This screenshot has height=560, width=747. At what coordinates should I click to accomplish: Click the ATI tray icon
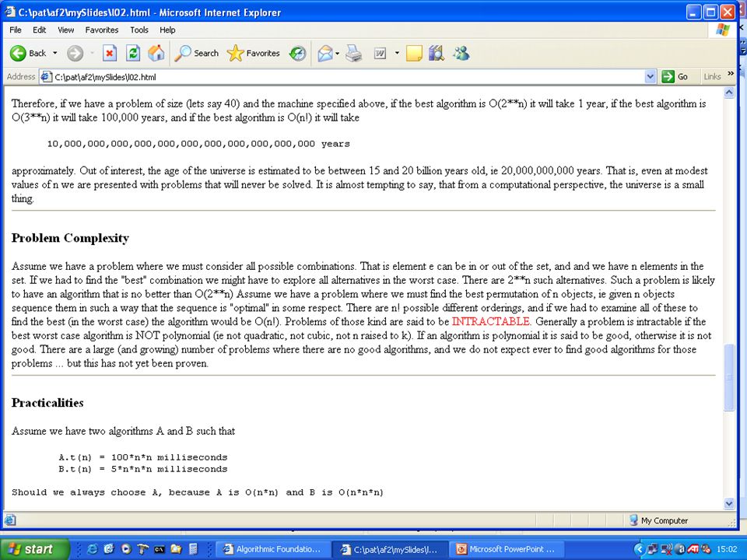[x=692, y=549]
